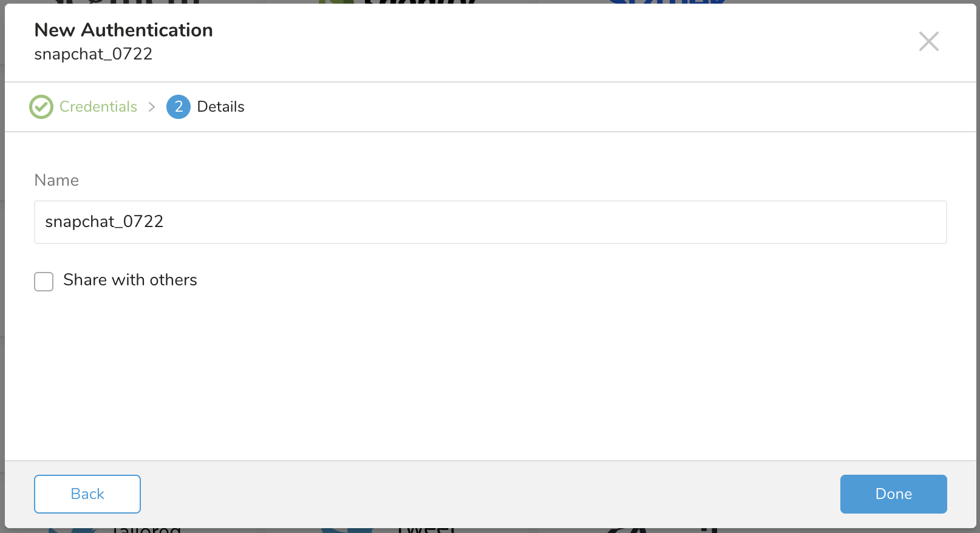Select the Details step label
Screen dimensions: 980x533
point(220,107)
